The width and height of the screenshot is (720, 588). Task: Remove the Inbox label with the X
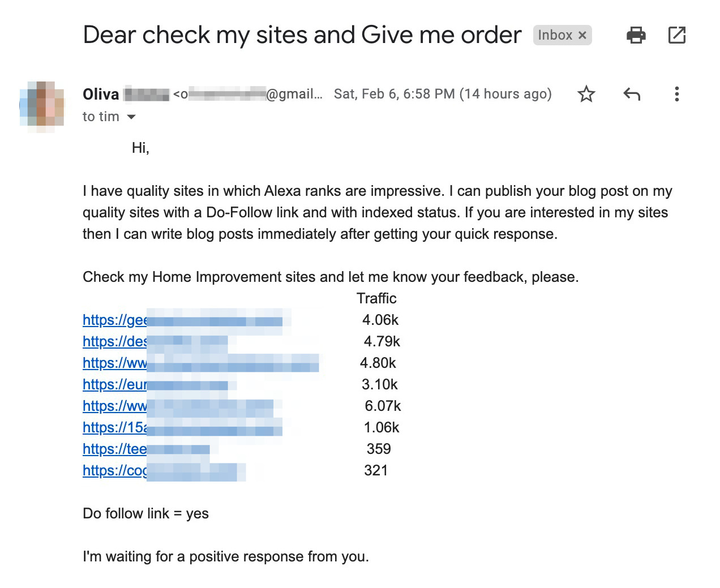point(582,35)
